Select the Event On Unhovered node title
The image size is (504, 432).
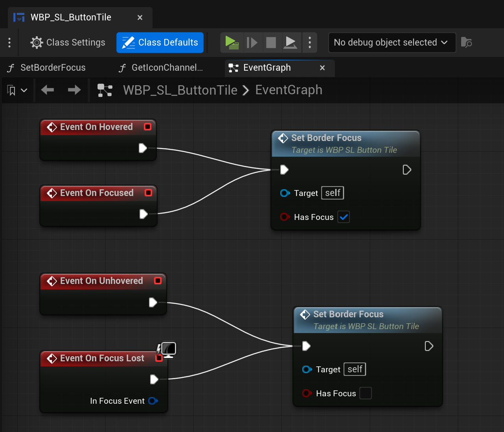pos(101,281)
